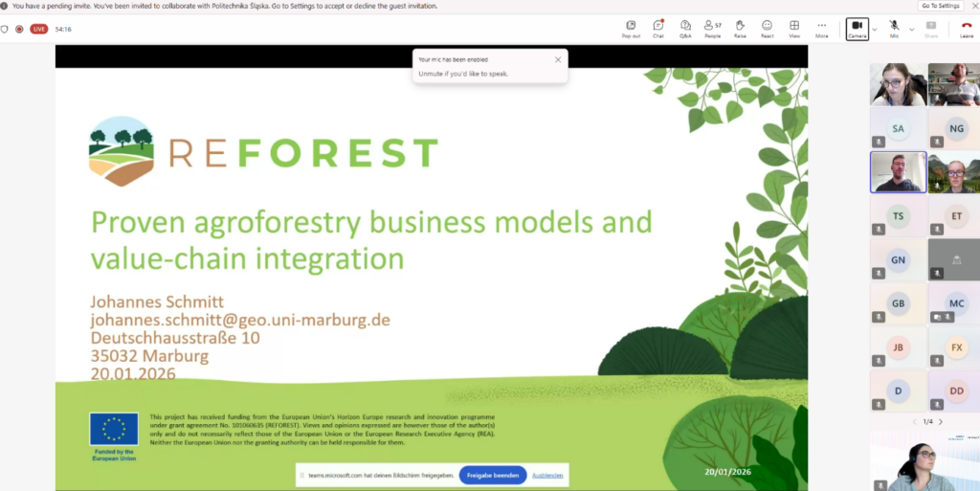The height and width of the screenshot is (491, 980).
Task: Dismiss the mic enabled notification
Action: (x=558, y=59)
